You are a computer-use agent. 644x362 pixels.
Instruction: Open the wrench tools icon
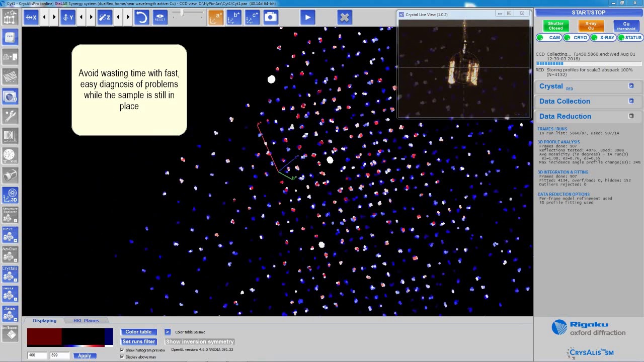pos(10,116)
